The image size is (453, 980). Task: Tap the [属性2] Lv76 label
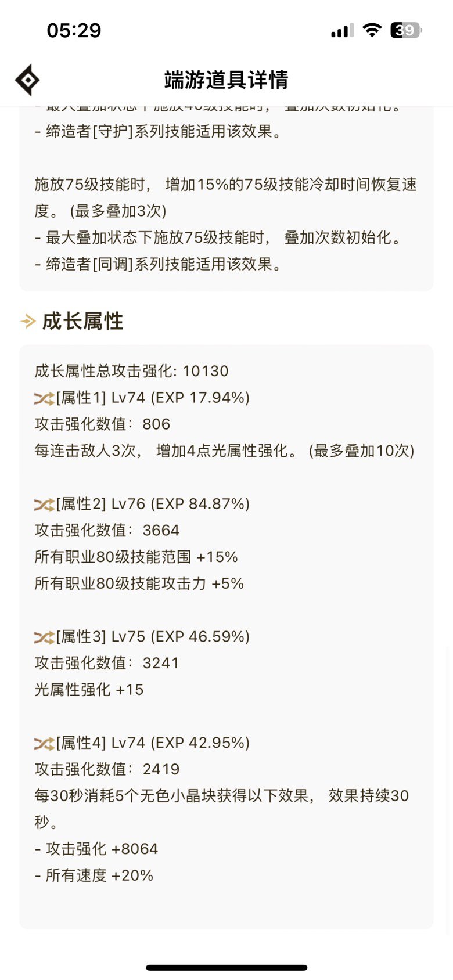coord(101,505)
